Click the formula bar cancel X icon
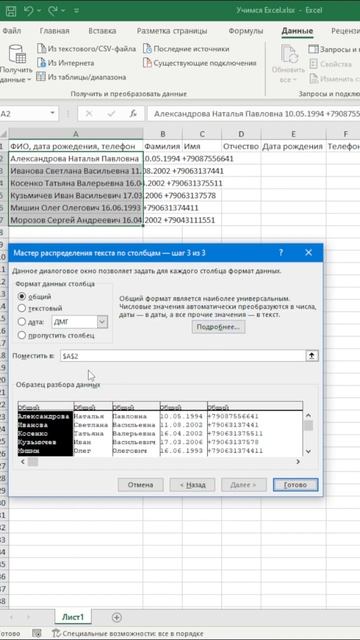 coord(89,114)
